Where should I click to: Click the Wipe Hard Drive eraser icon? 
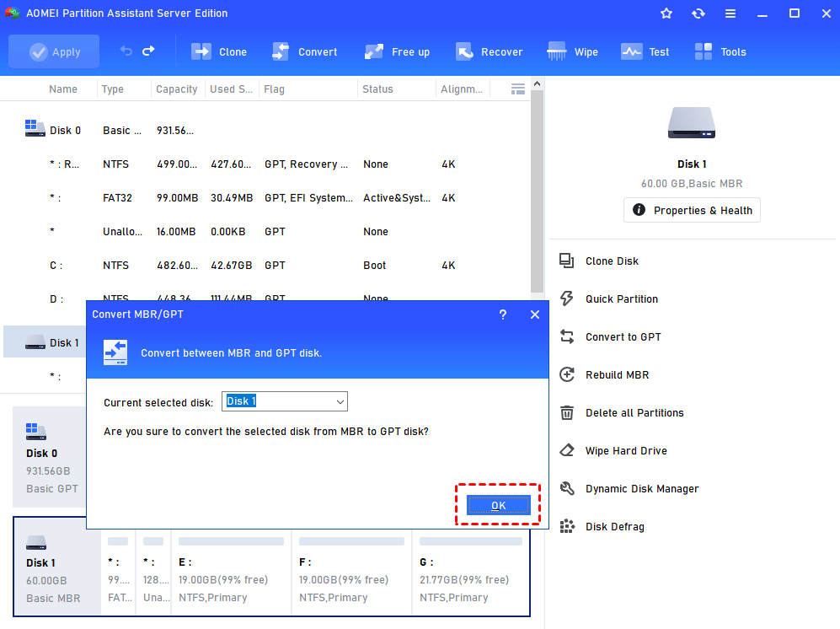click(567, 450)
